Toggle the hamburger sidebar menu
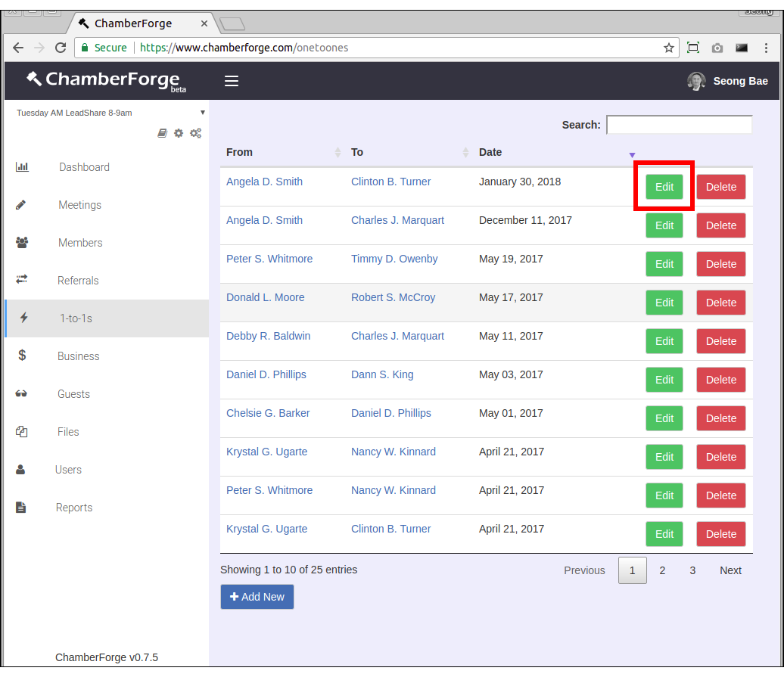The width and height of the screenshot is (784, 677). (x=232, y=81)
